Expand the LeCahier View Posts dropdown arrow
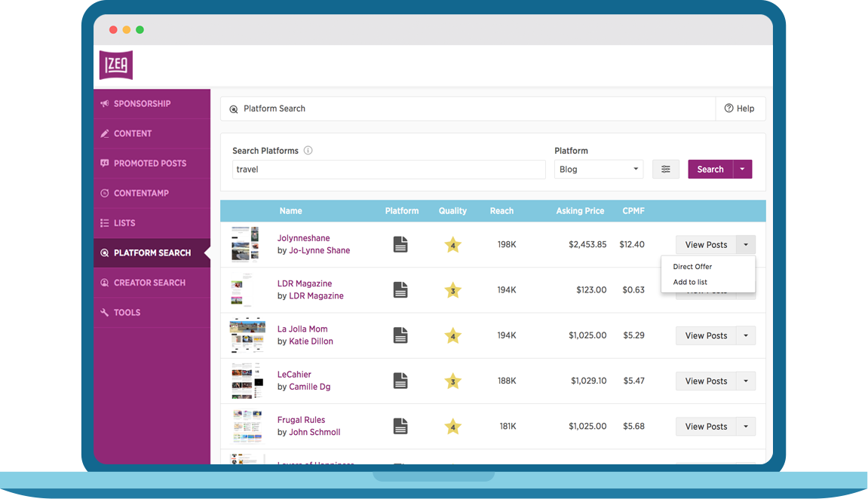The width and height of the screenshot is (868, 499). (746, 381)
